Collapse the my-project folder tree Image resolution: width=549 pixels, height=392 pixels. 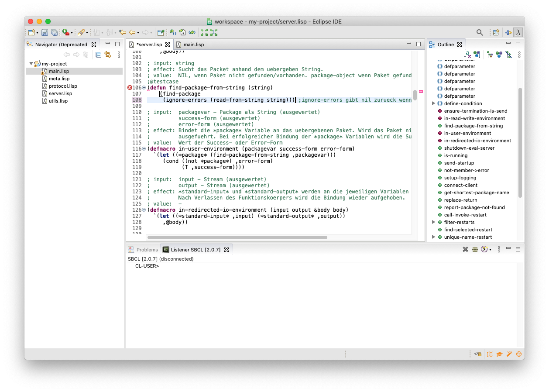[31, 64]
